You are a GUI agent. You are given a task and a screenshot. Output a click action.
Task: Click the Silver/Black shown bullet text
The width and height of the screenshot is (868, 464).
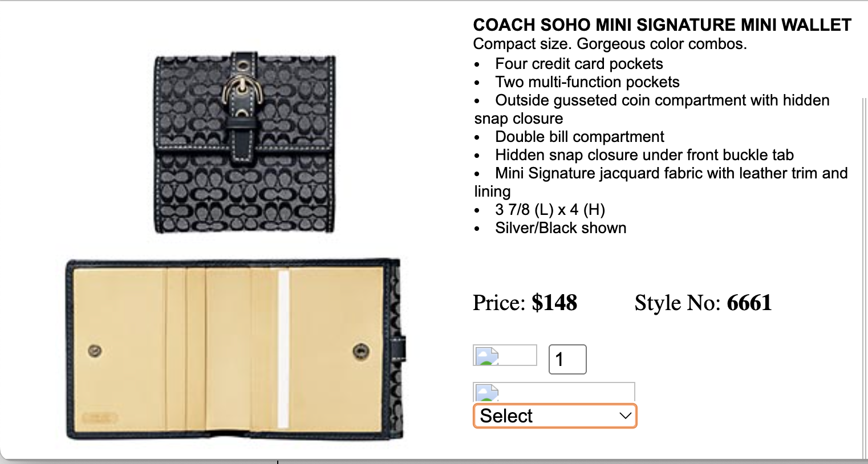point(561,228)
